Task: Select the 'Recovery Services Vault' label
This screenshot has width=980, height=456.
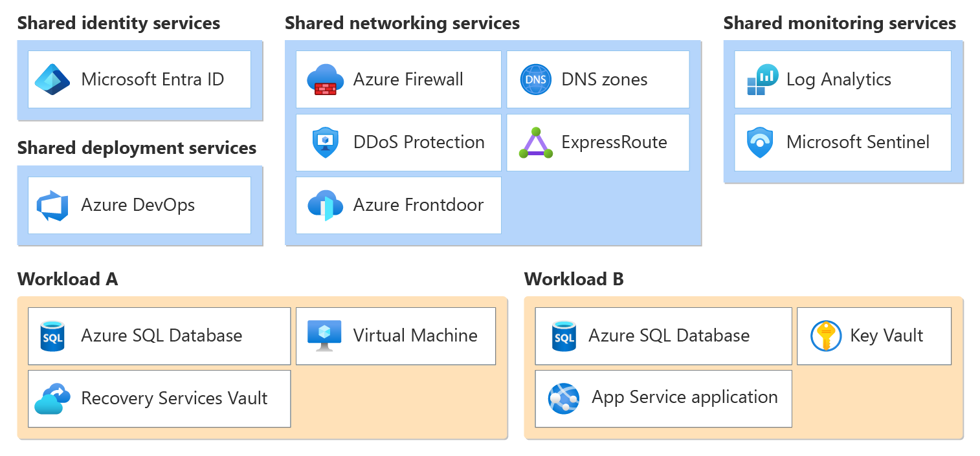Action: click(x=174, y=398)
